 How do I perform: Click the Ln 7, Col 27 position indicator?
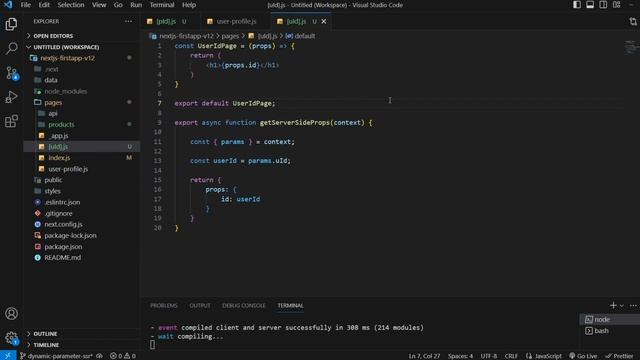pos(424,356)
